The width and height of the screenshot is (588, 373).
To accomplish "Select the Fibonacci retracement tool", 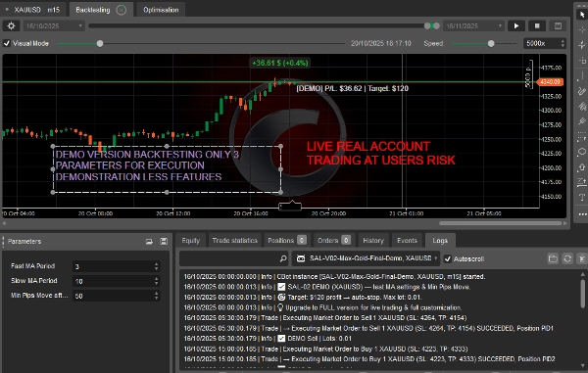I will click(582, 137).
